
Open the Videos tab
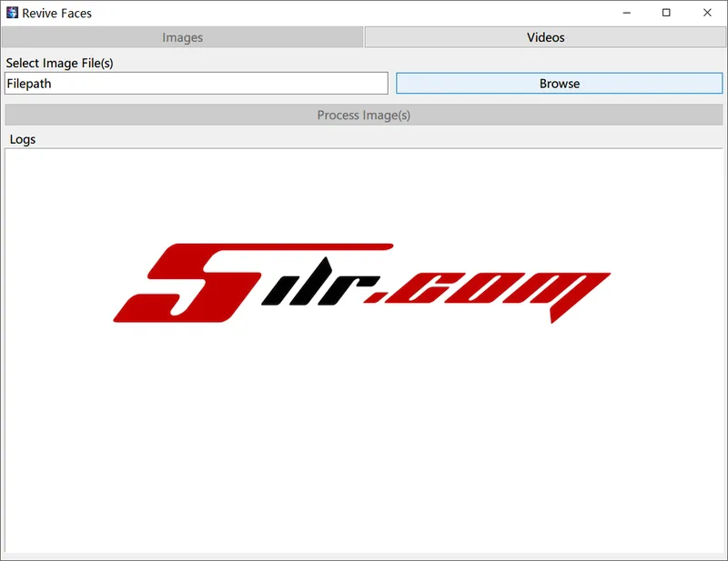[x=545, y=37]
